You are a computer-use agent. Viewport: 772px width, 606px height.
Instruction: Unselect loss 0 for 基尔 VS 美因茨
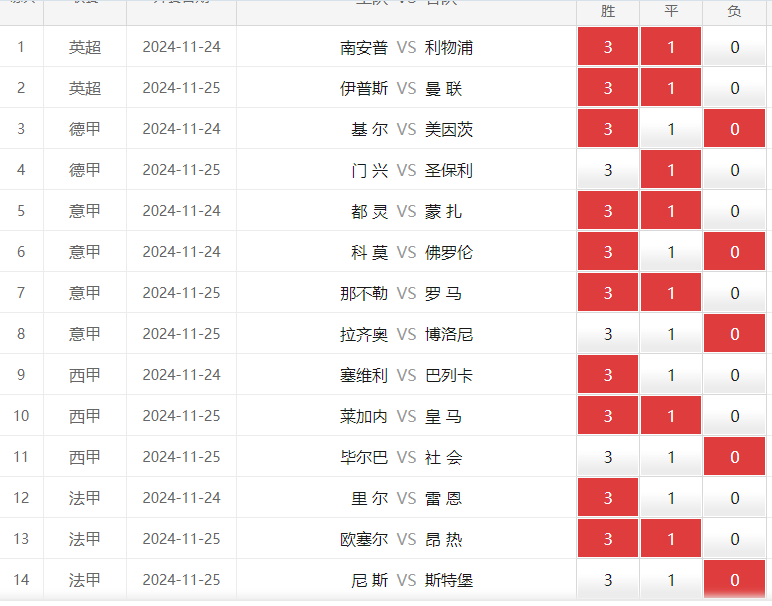point(734,128)
